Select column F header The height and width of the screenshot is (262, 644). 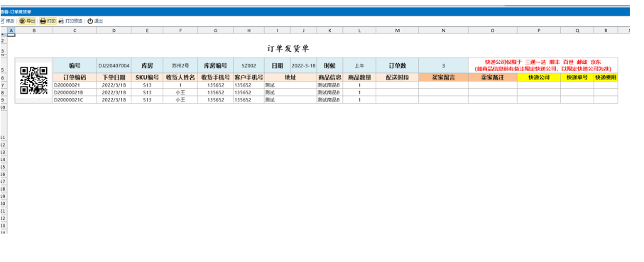click(180, 31)
